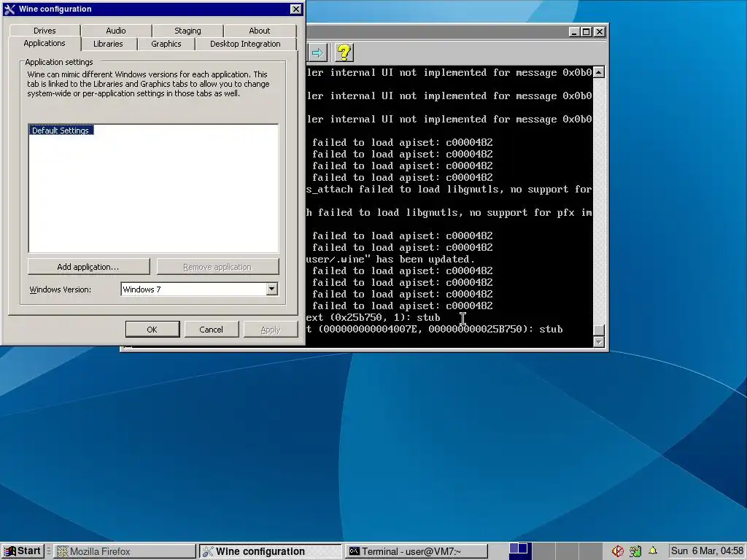Click the yellow question mark help icon
Viewport: 747px width, 560px height.
click(344, 52)
